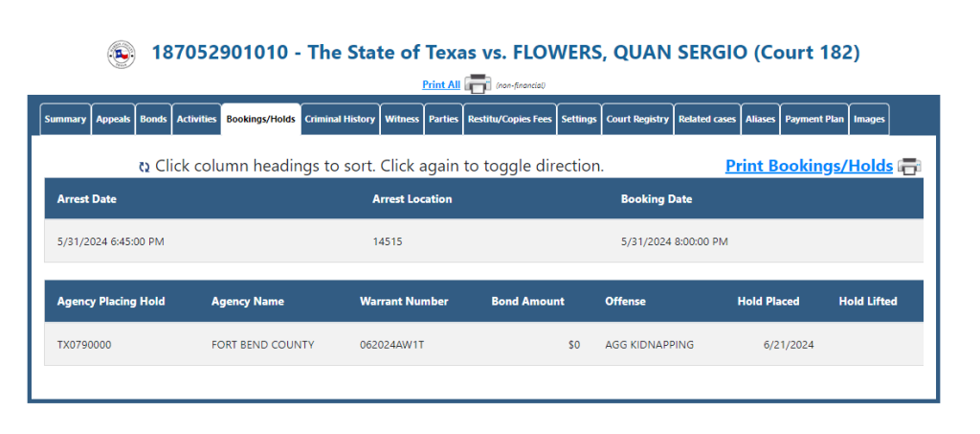Show the Images tab

pos(869,120)
